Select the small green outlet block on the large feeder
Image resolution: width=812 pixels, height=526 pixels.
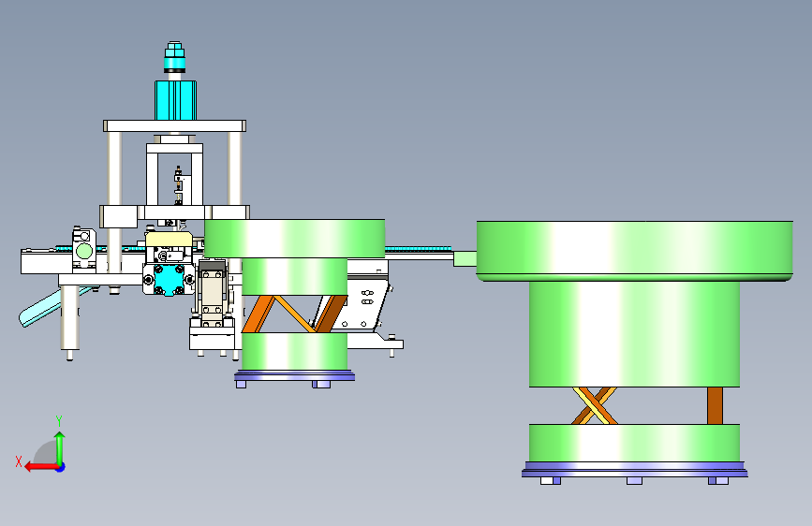point(465,259)
